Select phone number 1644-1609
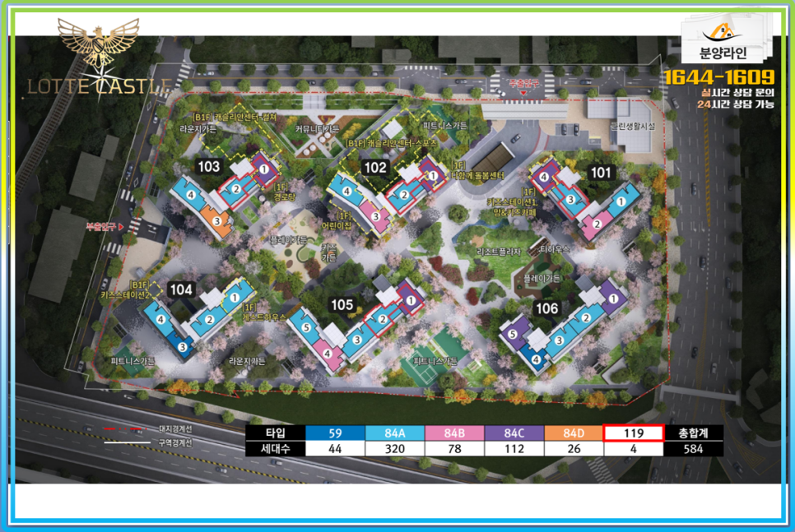The height and width of the screenshot is (532, 795). [719, 77]
